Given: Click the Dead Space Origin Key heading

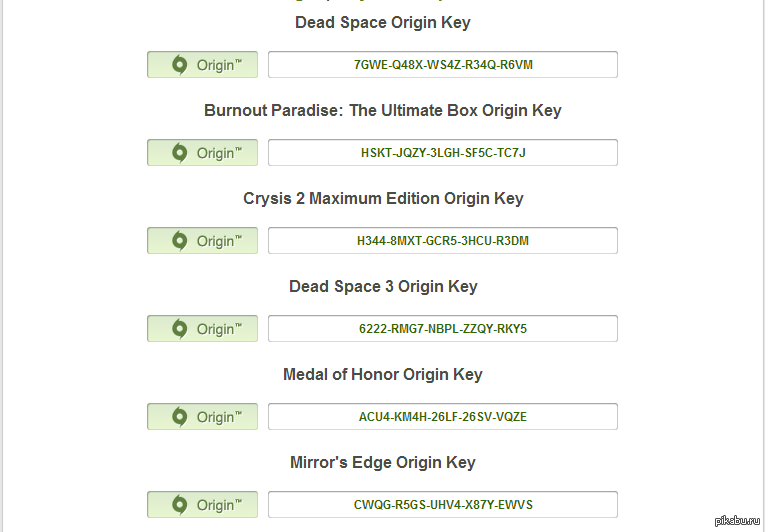Looking at the screenshot, I should point(382,22).
